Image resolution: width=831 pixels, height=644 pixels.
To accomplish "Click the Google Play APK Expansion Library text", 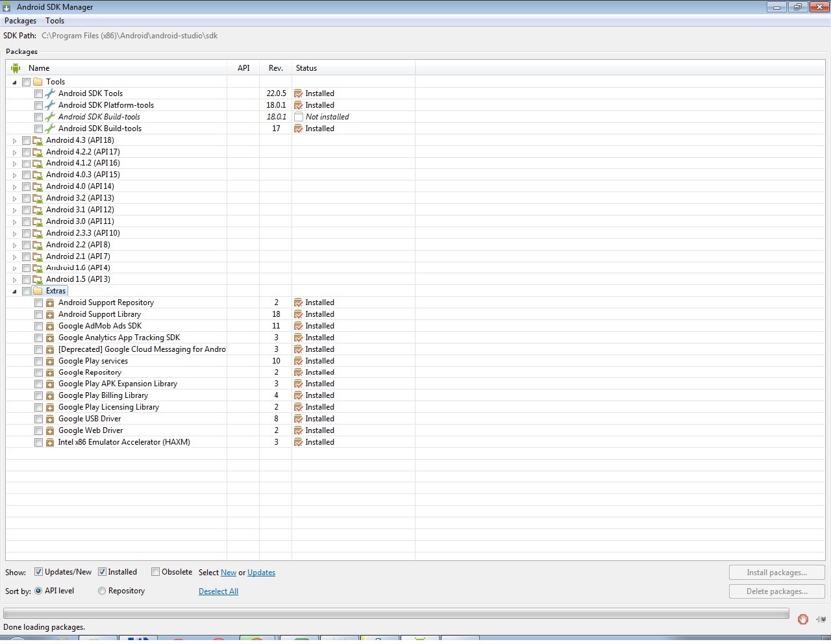I will click(118, 384).
